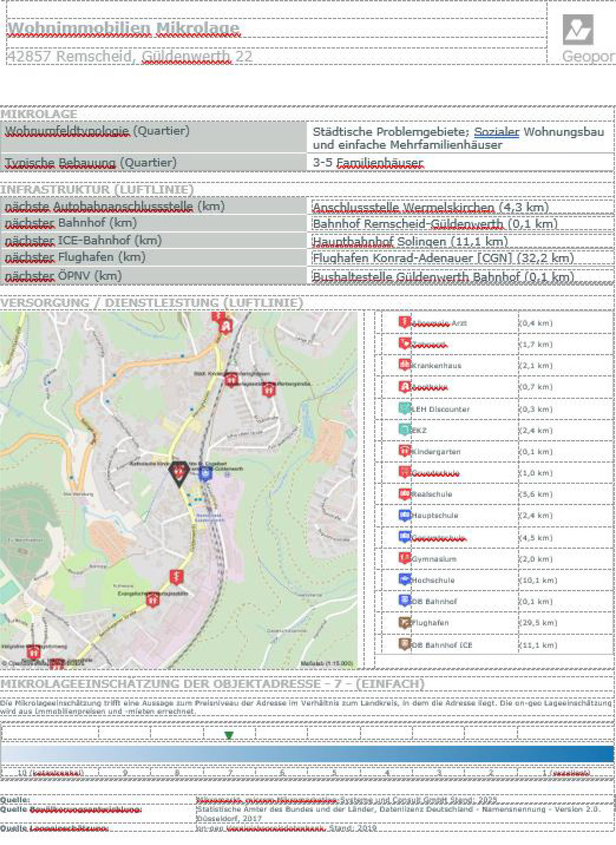Viewport: 616px width, 845px height.
Task: Click scale cell number 5
Action: (334, 772)
